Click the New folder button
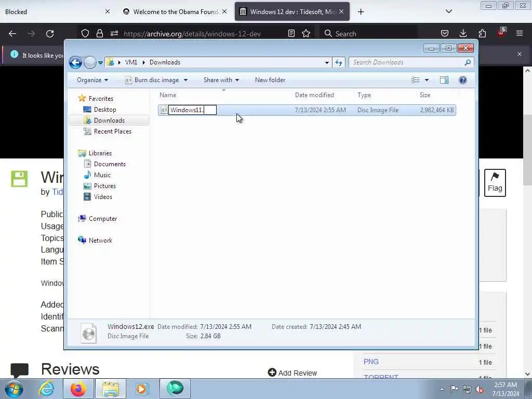 click(x=270, y=80)
